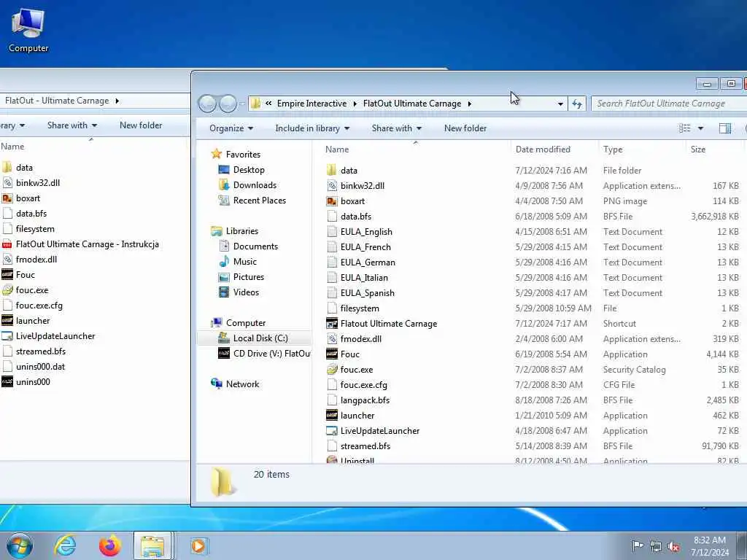Select EULA_French text document
The image size is (747, 560).
point(365,246)
